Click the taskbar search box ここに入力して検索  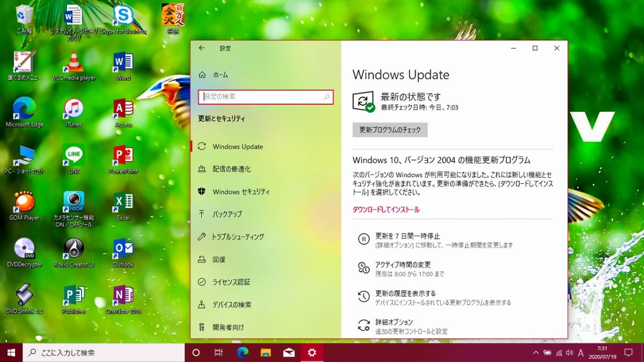[103, 353]
